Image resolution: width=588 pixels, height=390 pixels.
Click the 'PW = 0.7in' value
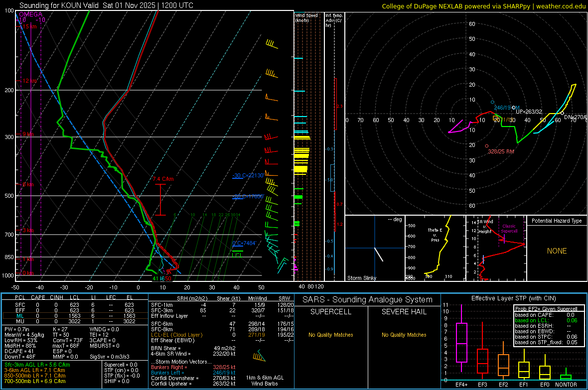coord(17,329)
